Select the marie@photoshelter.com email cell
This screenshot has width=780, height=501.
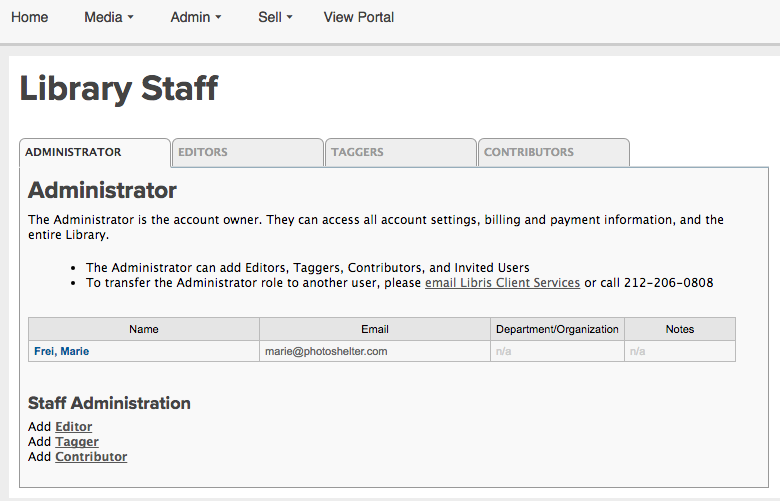375,351
